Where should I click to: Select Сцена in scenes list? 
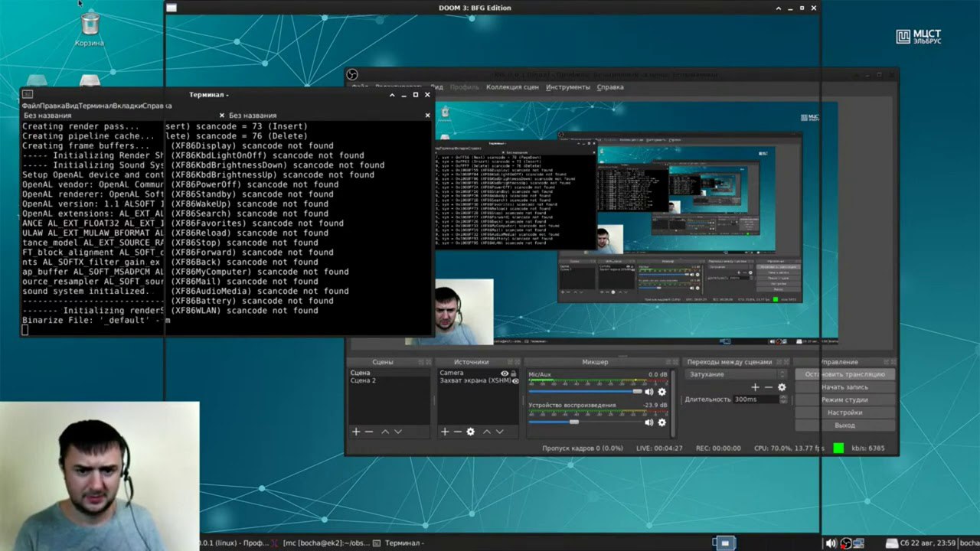(389, 373)
